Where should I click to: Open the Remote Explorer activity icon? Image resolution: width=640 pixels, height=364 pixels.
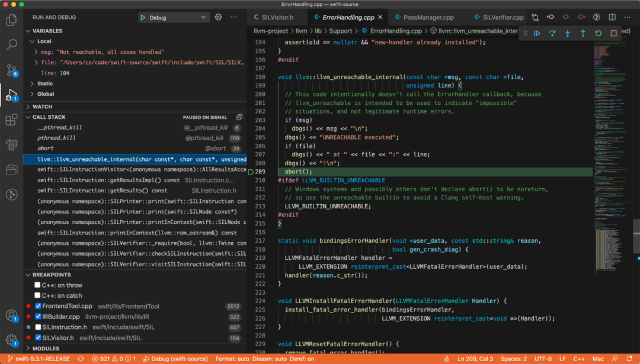point(11,144)
